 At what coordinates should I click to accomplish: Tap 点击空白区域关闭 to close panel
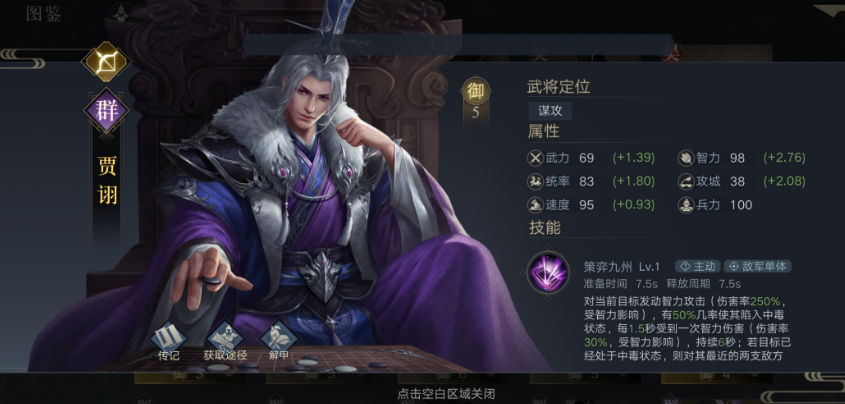coord(446,394)
